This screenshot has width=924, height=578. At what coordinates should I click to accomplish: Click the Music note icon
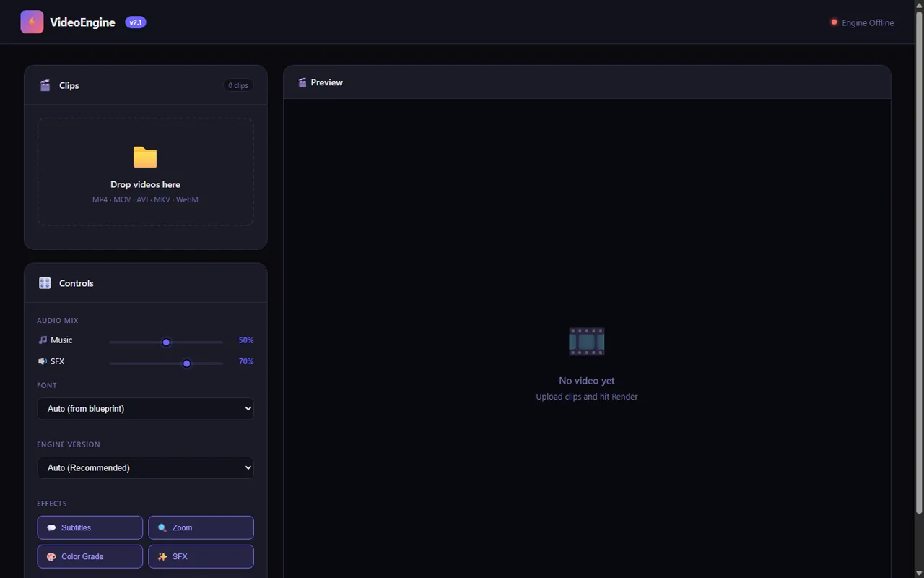43,340
